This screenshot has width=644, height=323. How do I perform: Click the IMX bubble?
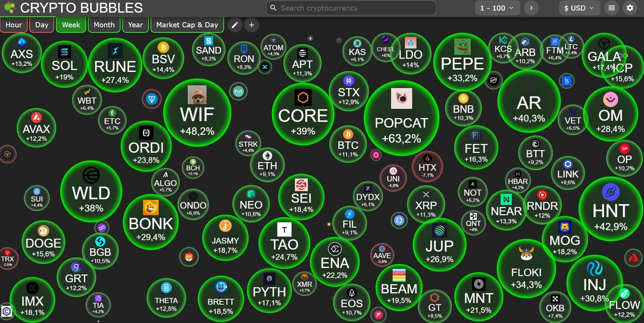32,300
